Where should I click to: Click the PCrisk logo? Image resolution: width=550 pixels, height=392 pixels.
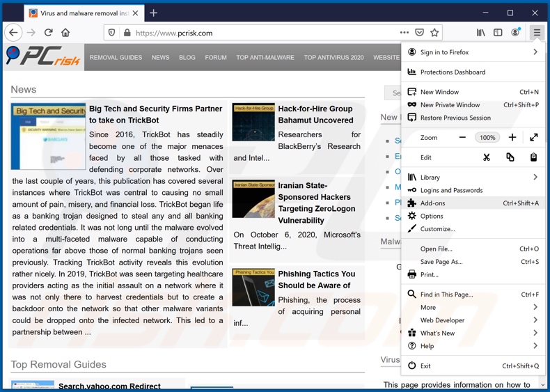(x=43, y=56)
